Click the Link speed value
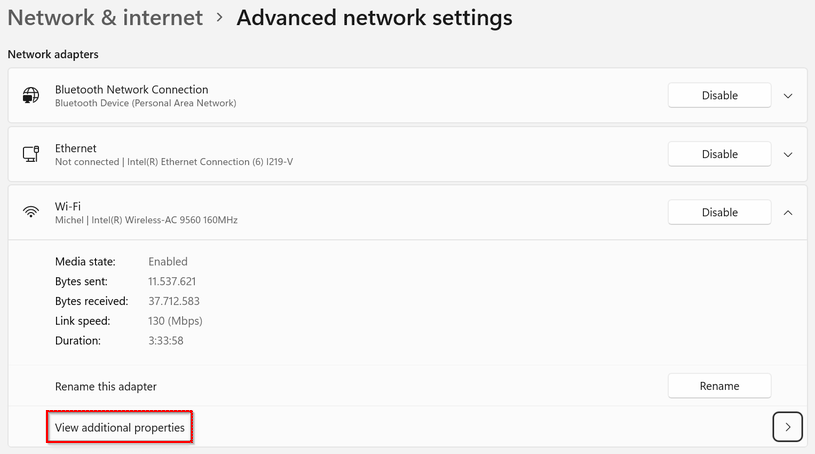The height and width of the screenshot is (454, 815). [175, 321]
